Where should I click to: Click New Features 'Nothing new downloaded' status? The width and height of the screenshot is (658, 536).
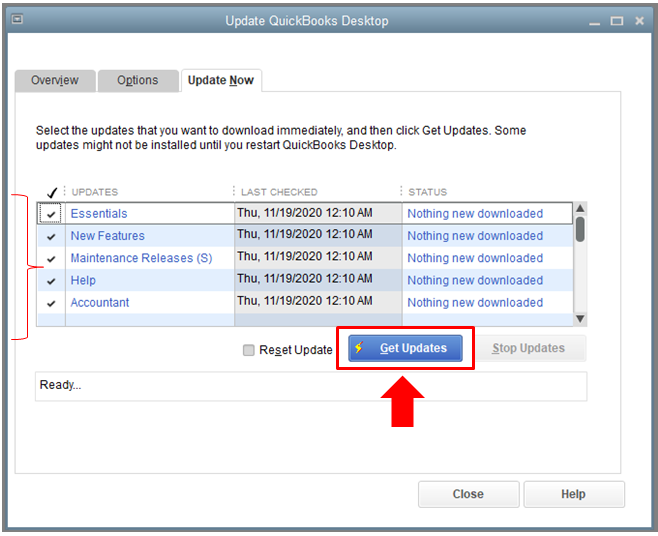pyautogui.click(x=475, y=236)
